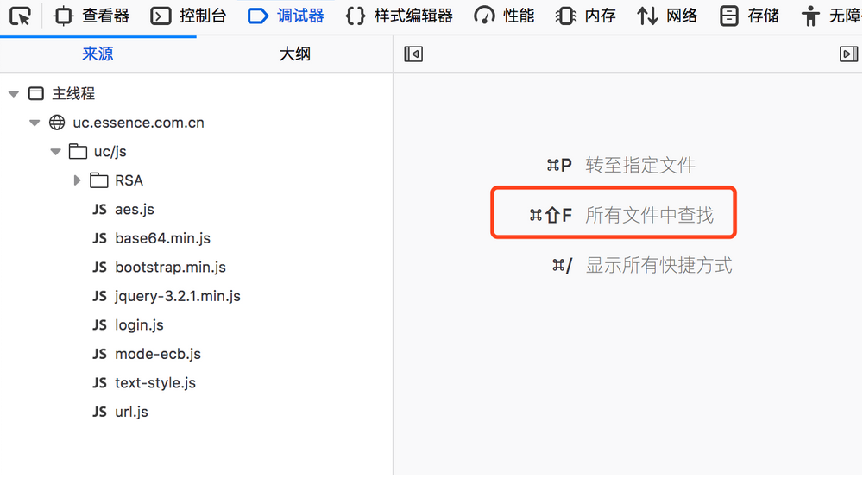Viewport: 863px width, 504px height.
Task: Collapse the 主线程 tree node
Action: point(13,93)
